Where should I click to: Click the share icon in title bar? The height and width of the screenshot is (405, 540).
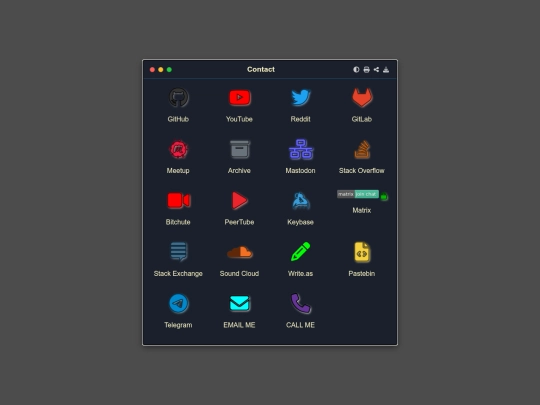tap(376, 70)
